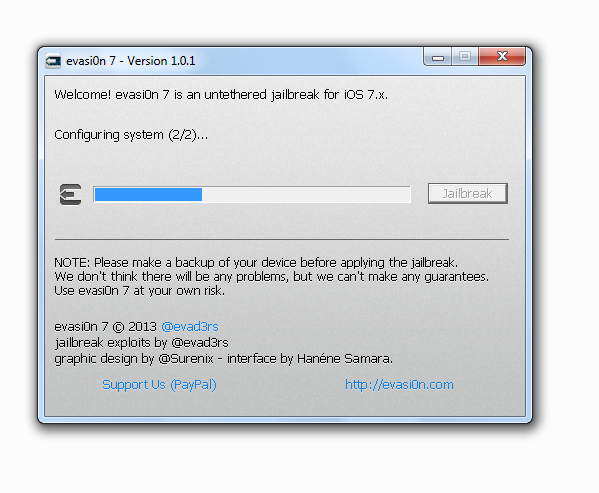
Task: Open the Support Us (PayPal) link
Action: (159, 385)
